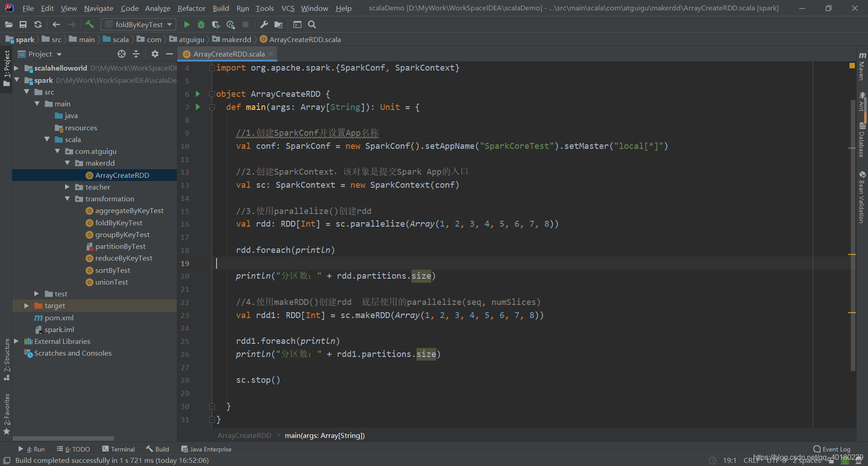The width and height of the screenshot is (868, 466).
Task: Run with coverage icon
Action: coord(216,24)
